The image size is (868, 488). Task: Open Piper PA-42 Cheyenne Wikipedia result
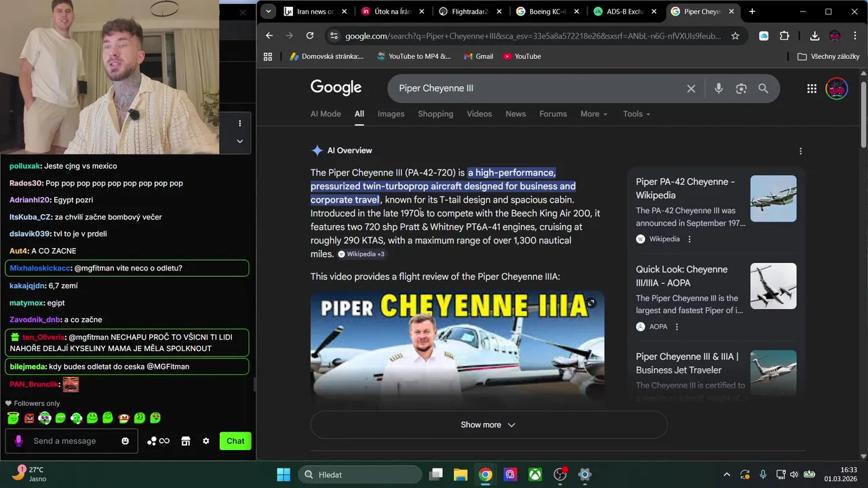click(685, 188)
